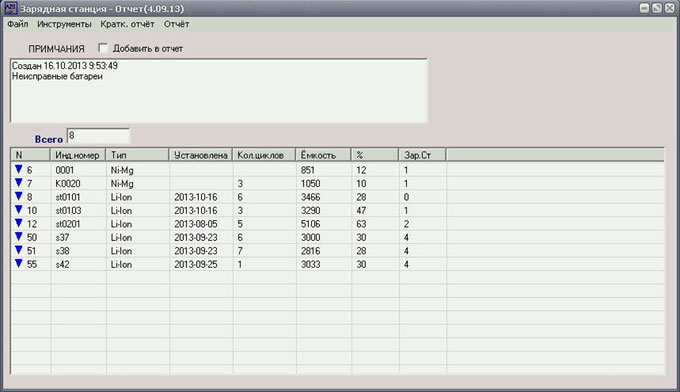Click the blue triangle icon for s42

coord(19,263)
